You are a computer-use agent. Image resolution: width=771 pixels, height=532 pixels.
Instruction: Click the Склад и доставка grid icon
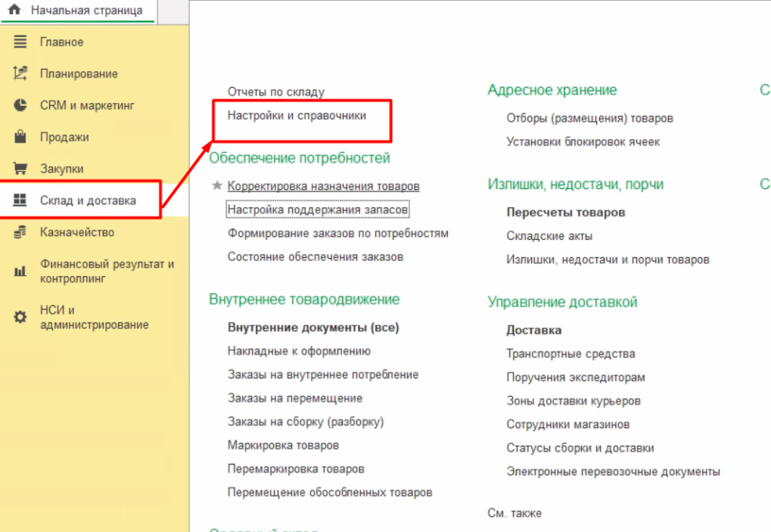[x=20, y=201]
